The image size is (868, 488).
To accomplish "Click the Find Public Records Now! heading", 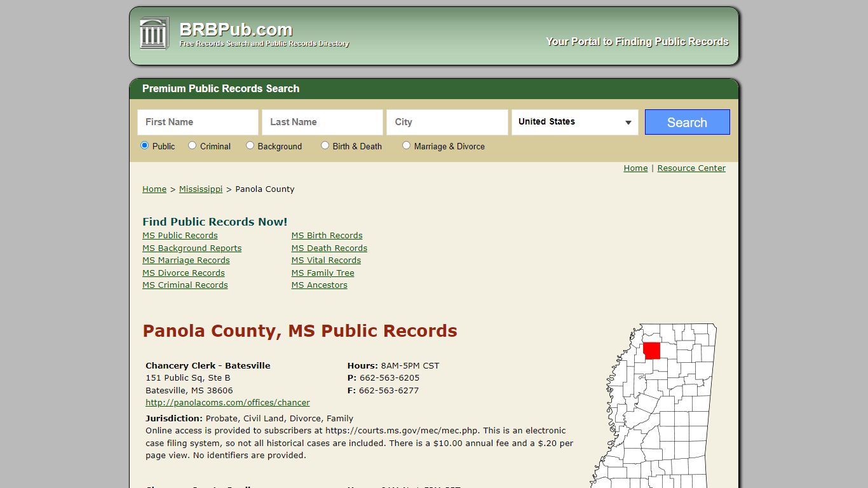I will coord(215,222).
